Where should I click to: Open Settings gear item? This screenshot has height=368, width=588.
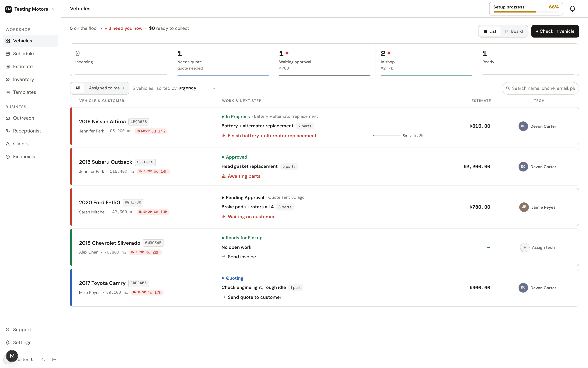coord(30,342)
